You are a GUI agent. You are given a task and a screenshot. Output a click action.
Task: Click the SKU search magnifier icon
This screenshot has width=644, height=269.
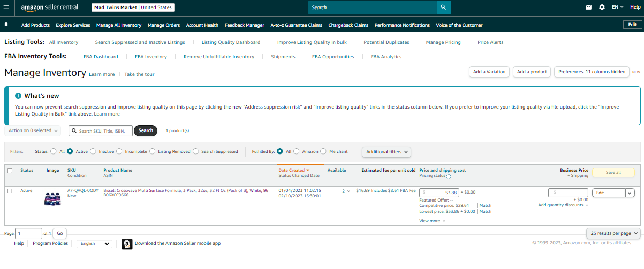pos(74,131)
